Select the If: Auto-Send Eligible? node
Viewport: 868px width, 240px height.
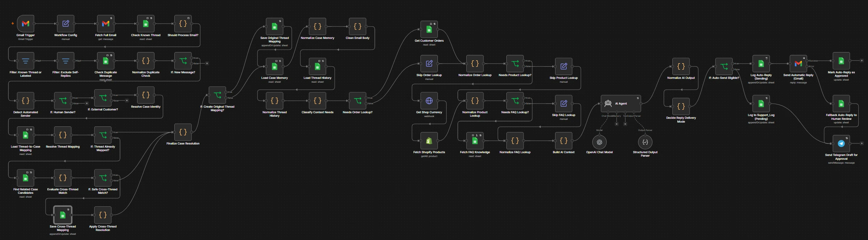(x=724, y=66)
